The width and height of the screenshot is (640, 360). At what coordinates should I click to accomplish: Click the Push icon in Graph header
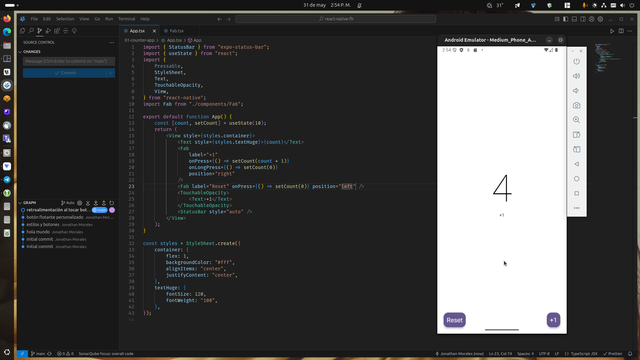pyautogui.click(x=104, y=203)
